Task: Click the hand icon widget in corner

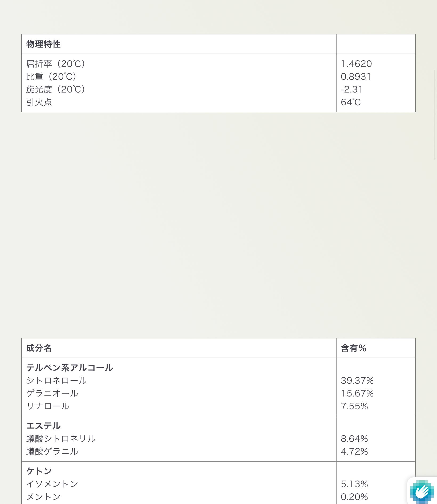Action: click(x=422, y=491)
